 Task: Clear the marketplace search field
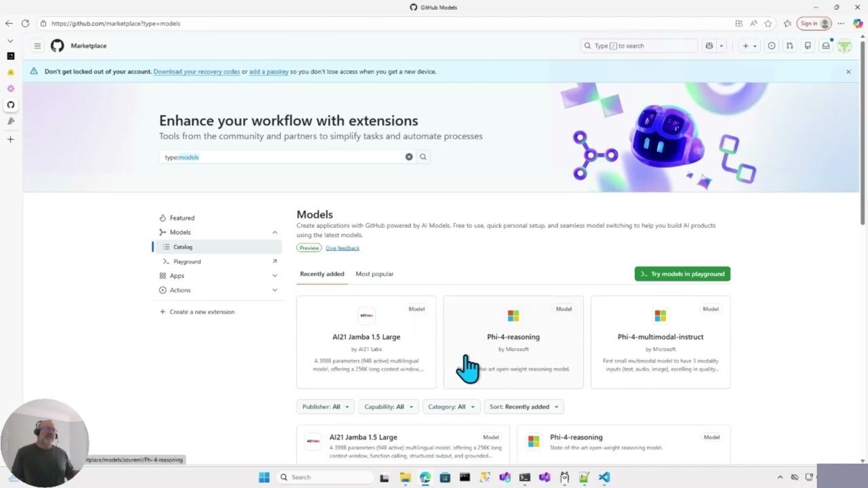tap(409, 157)
